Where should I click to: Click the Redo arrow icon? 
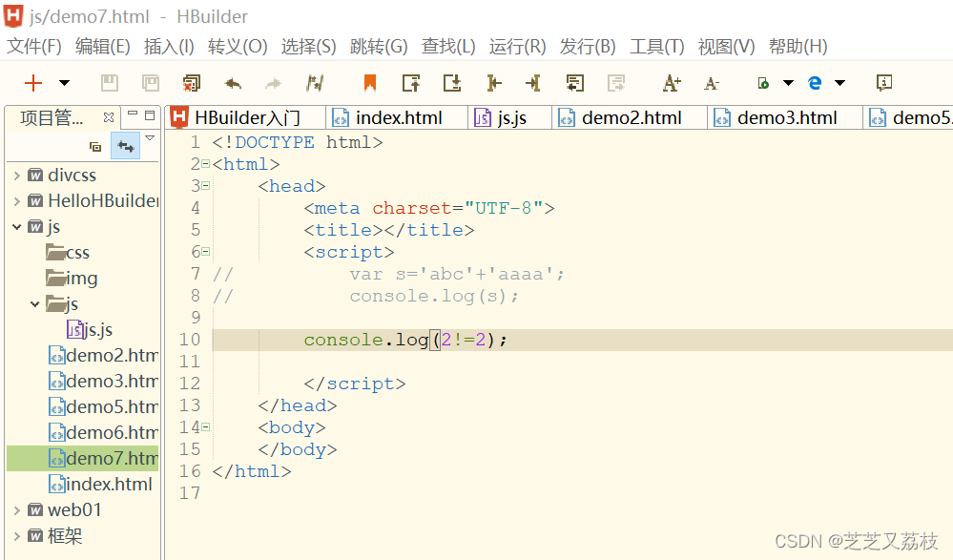(x=274, y=83)
